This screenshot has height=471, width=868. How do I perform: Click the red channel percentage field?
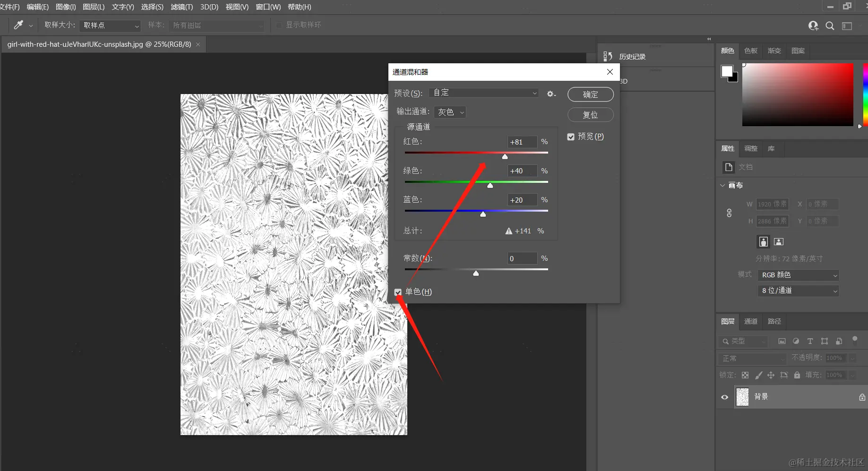point(522,142)
